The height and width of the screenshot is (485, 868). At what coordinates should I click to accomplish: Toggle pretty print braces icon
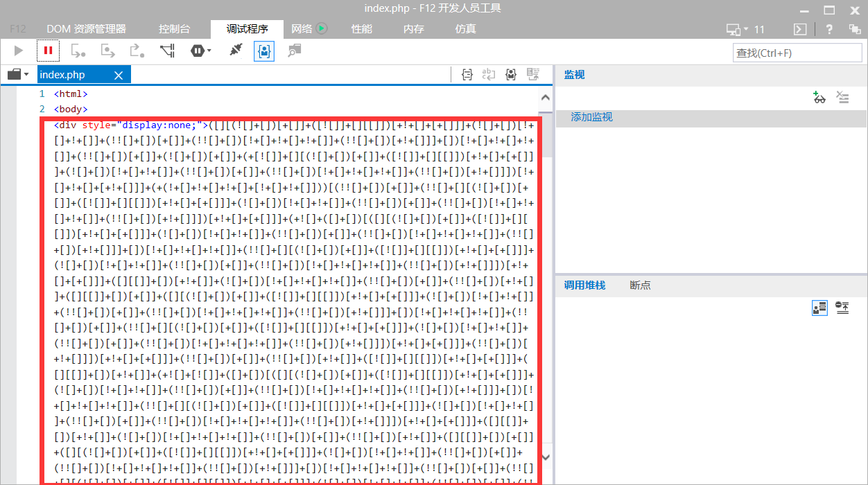coord(467,74)
